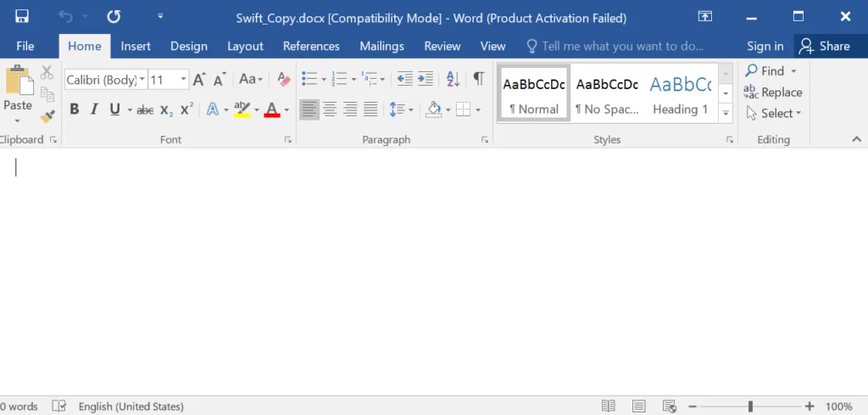
Task: Click the Tell me what you want to do box
Action: [615, 46]
